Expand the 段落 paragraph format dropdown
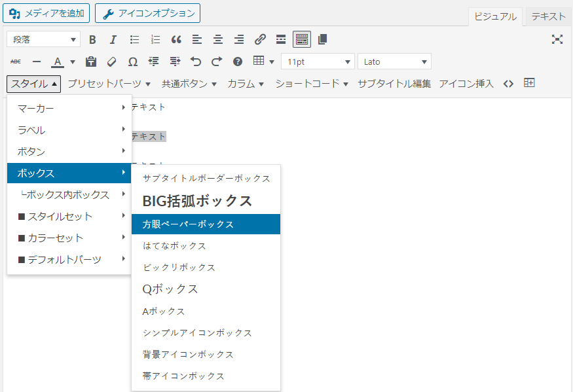This screenshot has height=392, width=573. (44, 39)
